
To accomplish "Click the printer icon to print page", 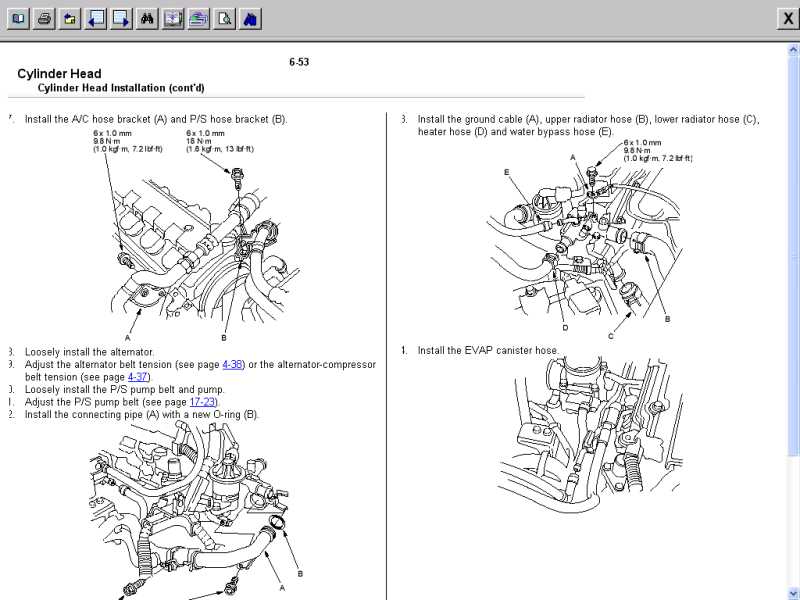I will coord(44,19).
